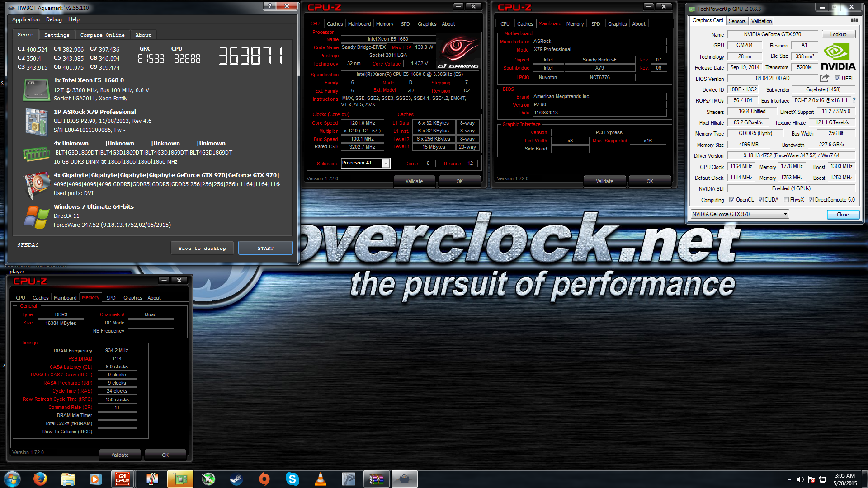Click the graphics card icon beside GTX 970
The width and height of the screenshot is (868, 488).
click(x=37, y=185)
